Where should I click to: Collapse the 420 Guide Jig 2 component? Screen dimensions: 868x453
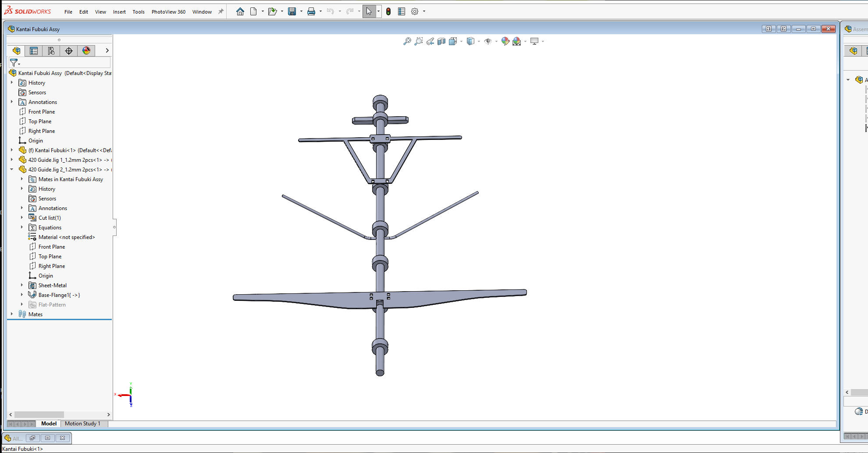pos(12,169)
